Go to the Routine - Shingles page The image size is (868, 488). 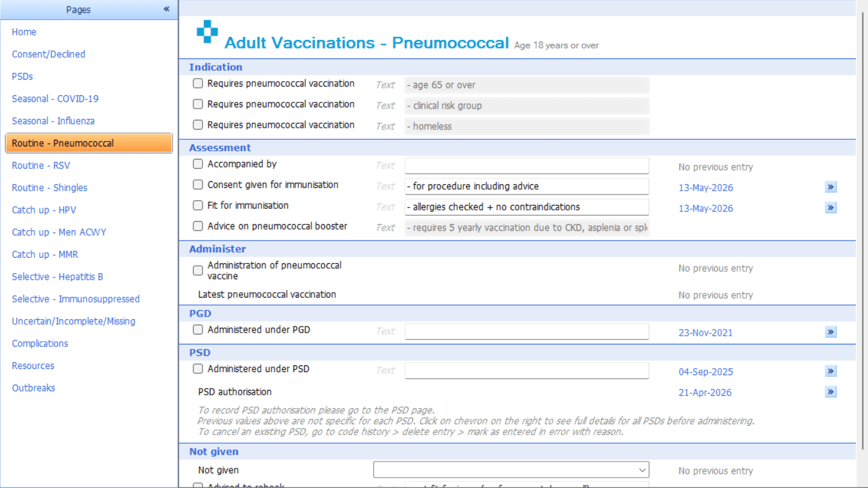(50, 188)
